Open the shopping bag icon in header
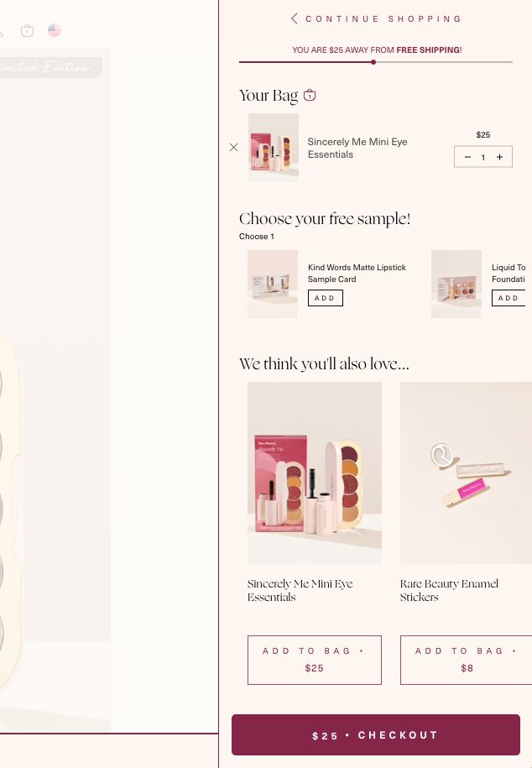Image resolution: width=532 pixels, height=768 pixels. [28, 31]
